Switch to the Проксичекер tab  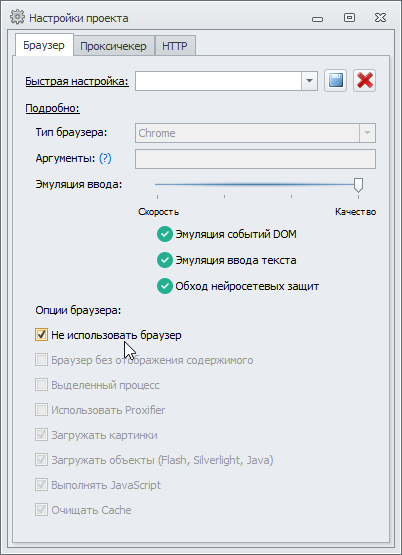(113, 46)
